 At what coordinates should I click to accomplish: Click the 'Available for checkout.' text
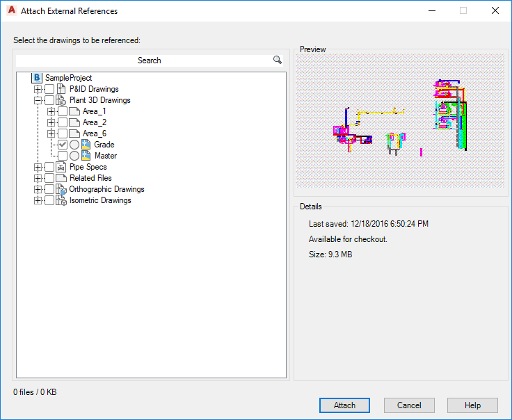tap(348, 239)
